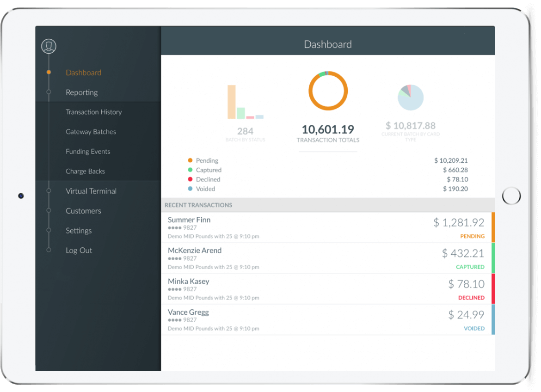Click the sidebar timeline dot beside Log Out
This screenshot has width=541, height=392.
point(49,250)
